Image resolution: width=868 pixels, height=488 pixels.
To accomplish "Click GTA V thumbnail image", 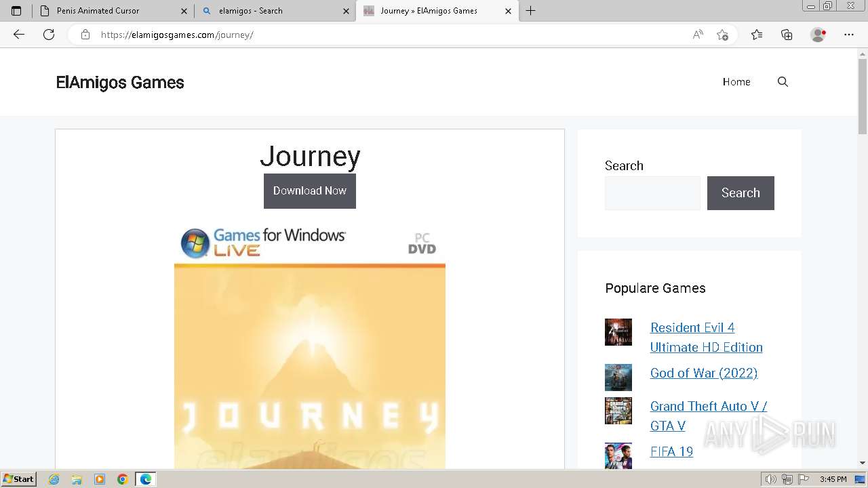I will pyautogui.click(x=618, y=411).
